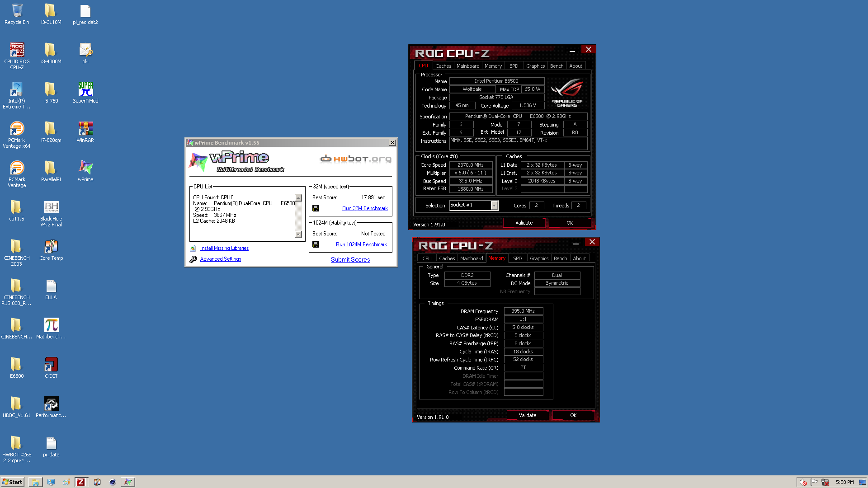Viewport: 868px width, 488px height.
Task: Click the save icon under 1024M test
Action: pos(316,244)
